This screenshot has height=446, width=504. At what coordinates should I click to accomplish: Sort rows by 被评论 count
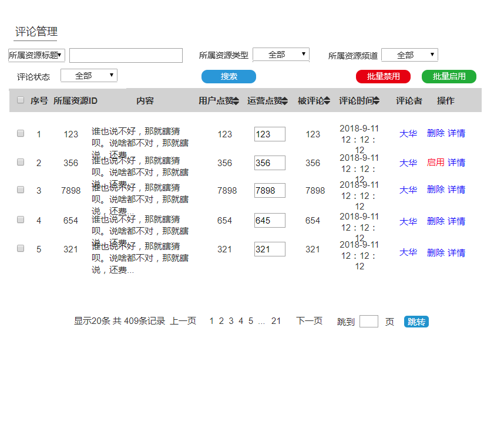pos(328,100)
